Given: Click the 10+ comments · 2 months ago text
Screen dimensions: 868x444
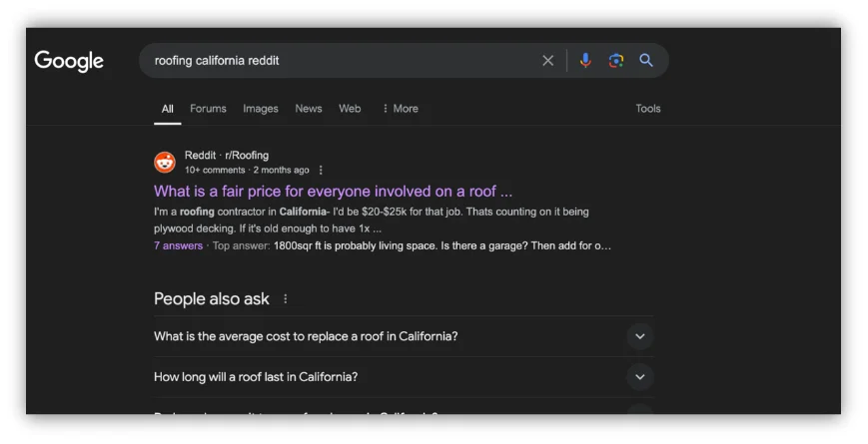Looking at the screenshot, I should (x=247, y=171).
